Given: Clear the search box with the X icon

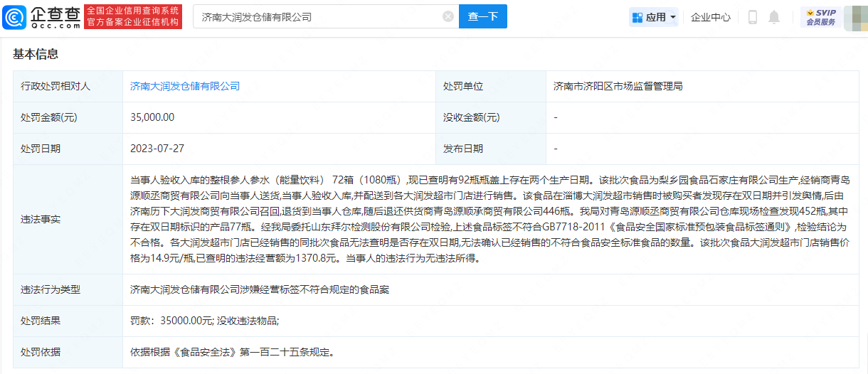Looking at the screenshot, I should (448, 16).
